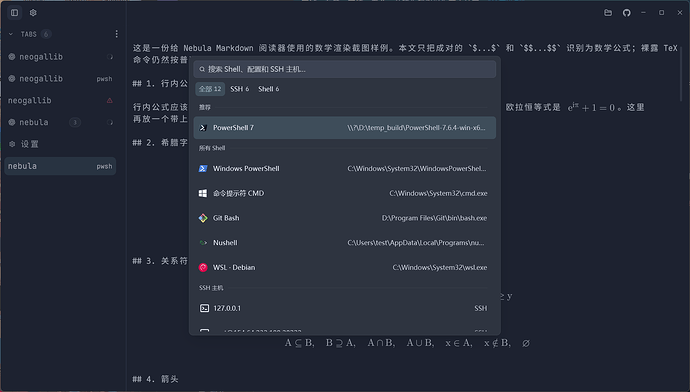Connect to SSH host 127.0.0.1
The image size is (690, 392).
click(x=345, y=308)
